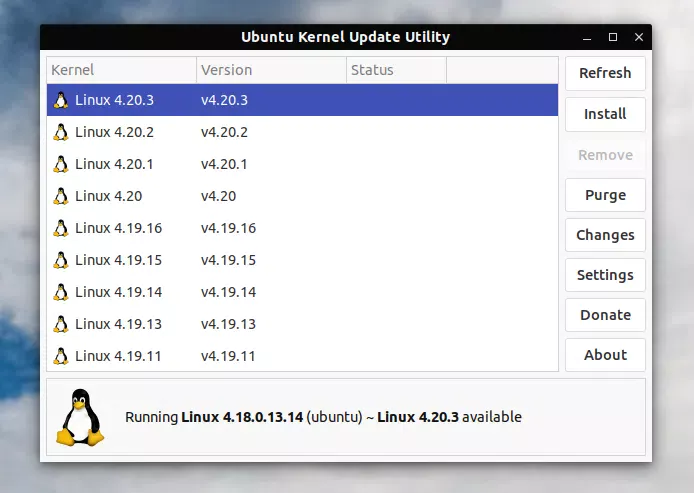Open the About dialog
Viewport: 694px width, 493px height.
pyautogui.click(x=605, y=355)
